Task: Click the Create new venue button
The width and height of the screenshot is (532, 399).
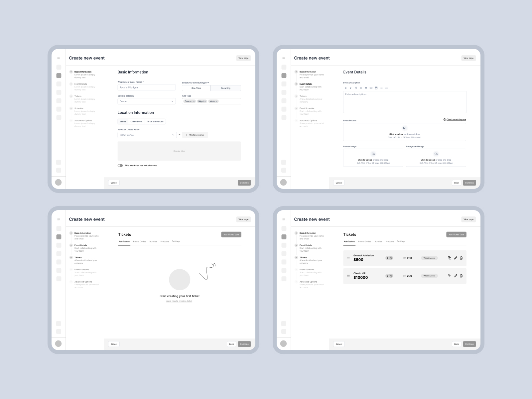Action: pos(195,135)
